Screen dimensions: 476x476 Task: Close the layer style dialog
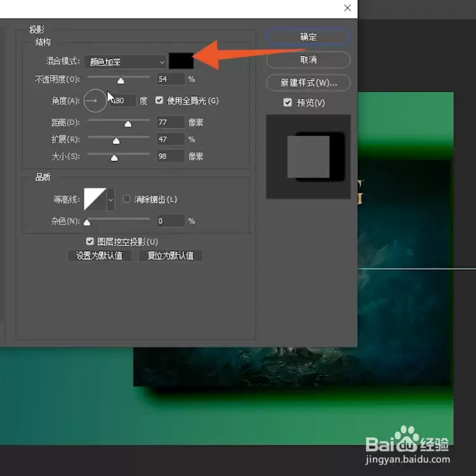coord(348,8)
